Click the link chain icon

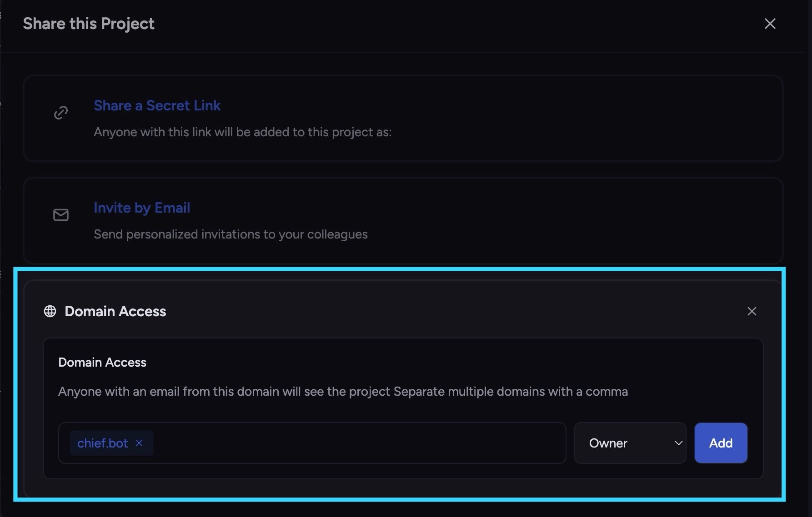tap(61, 113)
